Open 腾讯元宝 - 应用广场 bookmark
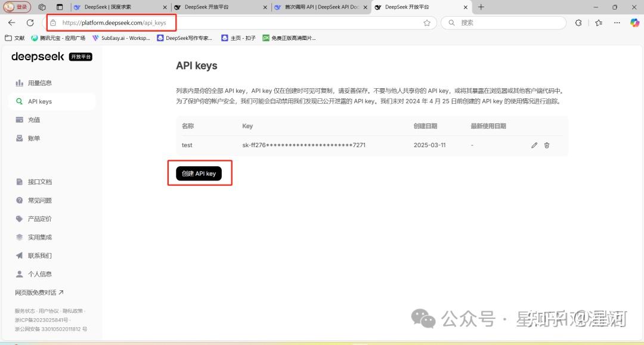644x345 pixels. [x=58, y=38]
